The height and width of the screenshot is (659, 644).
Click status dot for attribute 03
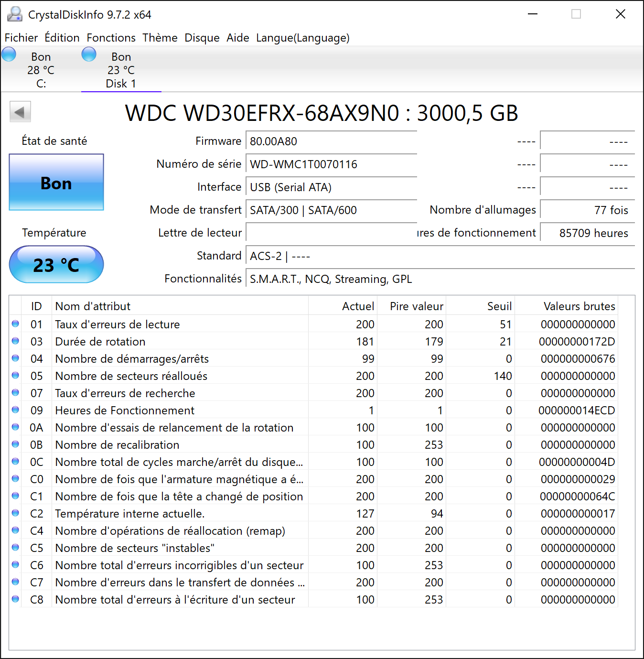click(x=15, y=341)
